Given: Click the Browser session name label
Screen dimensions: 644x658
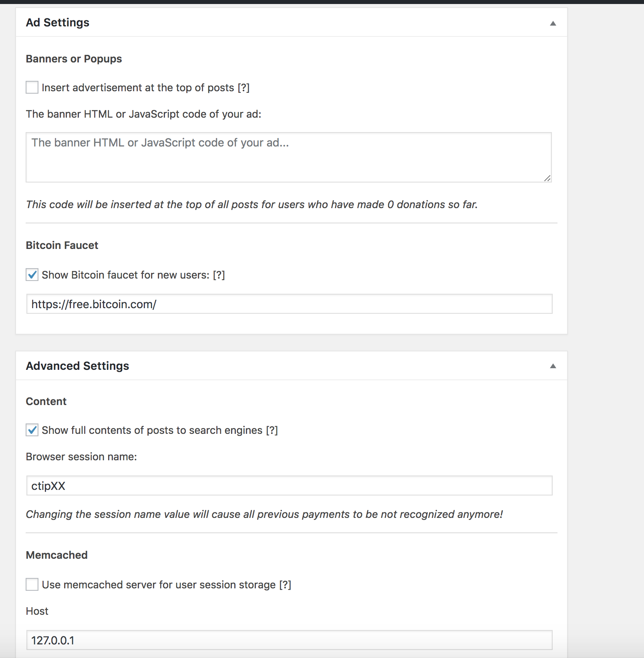Looking at the screenshot, I should click(x=81, y=457).
